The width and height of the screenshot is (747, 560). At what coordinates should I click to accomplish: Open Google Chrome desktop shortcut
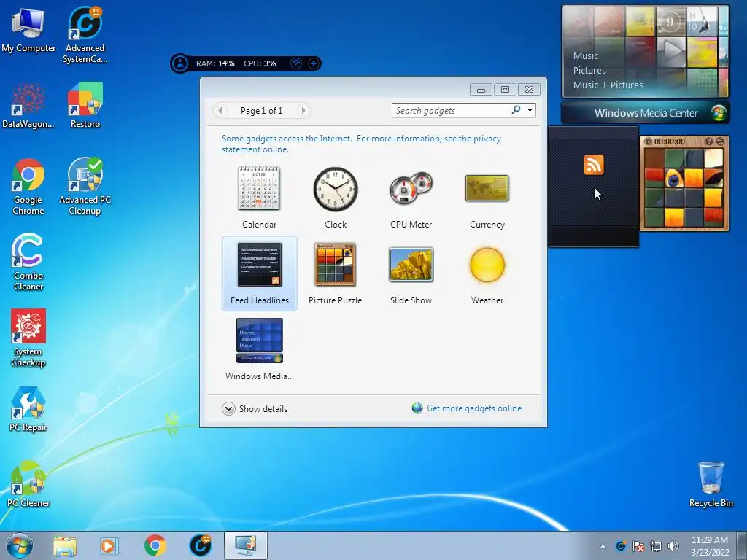(x=28, y=187)
